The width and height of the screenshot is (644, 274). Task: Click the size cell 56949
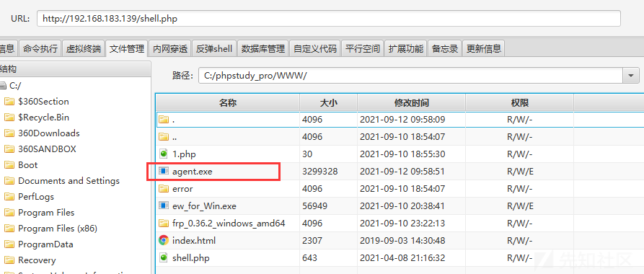314,205
